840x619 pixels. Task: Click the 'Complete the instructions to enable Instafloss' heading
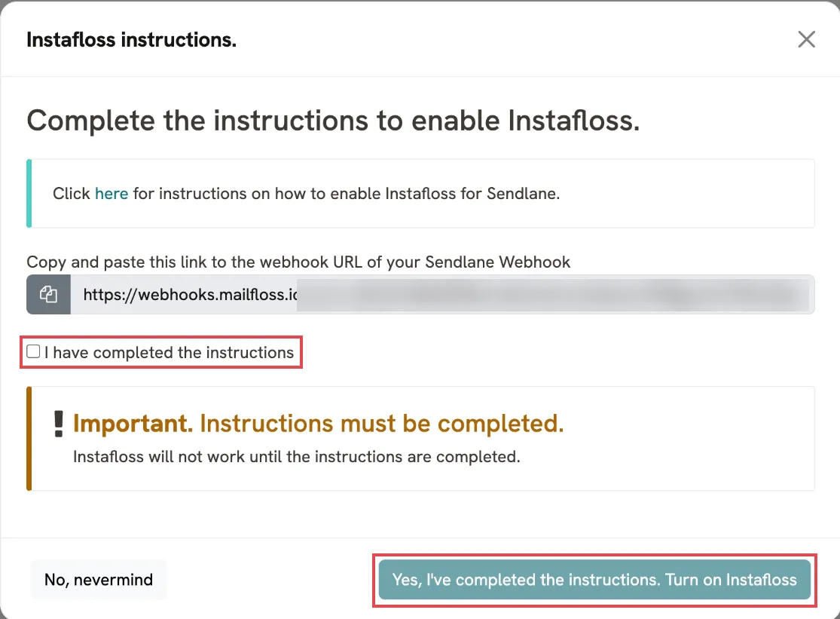coord(333,120)
